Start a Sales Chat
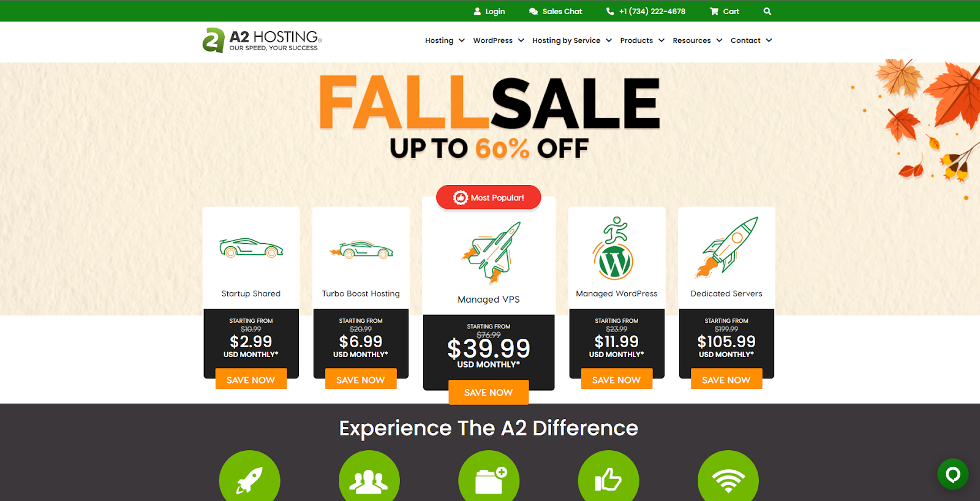This screenshot has height=501, width=980. pos(556,11)
